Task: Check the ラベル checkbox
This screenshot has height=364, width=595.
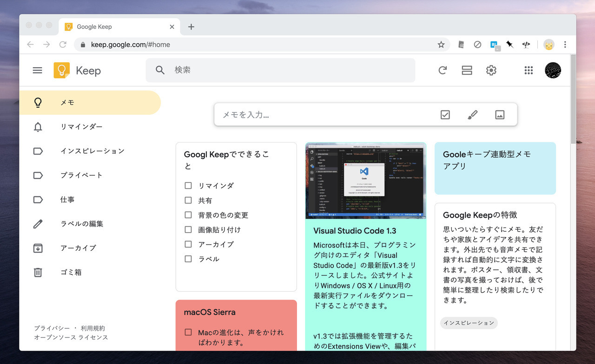Action: tap(188, 259)
